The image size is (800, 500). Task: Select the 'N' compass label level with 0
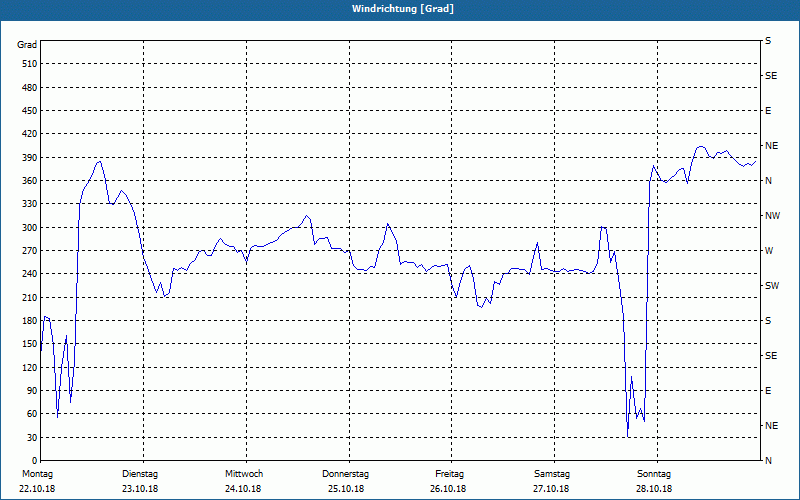[768, 461]
